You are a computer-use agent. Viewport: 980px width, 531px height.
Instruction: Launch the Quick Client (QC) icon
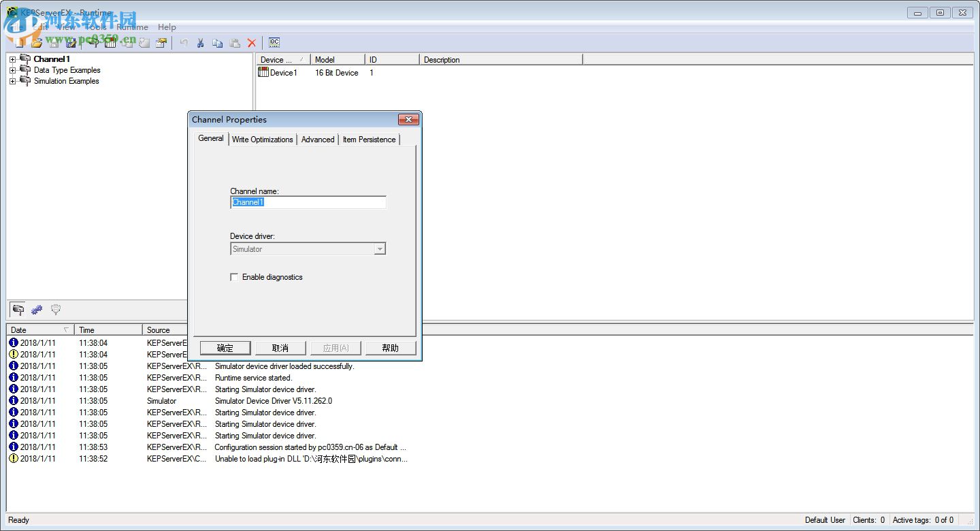point(274,42)
